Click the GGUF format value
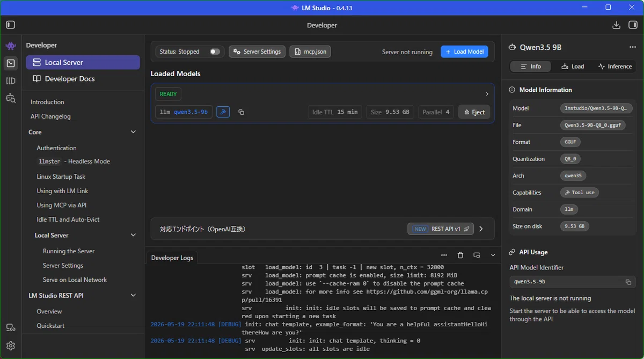This screenshot has width=644, height=359. [570, 142]
